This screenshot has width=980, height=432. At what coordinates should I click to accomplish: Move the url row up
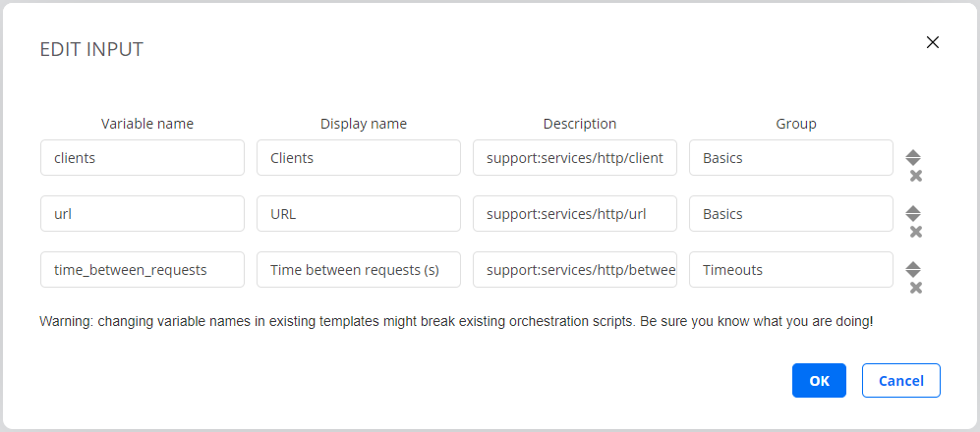click(x=913, y=209)
